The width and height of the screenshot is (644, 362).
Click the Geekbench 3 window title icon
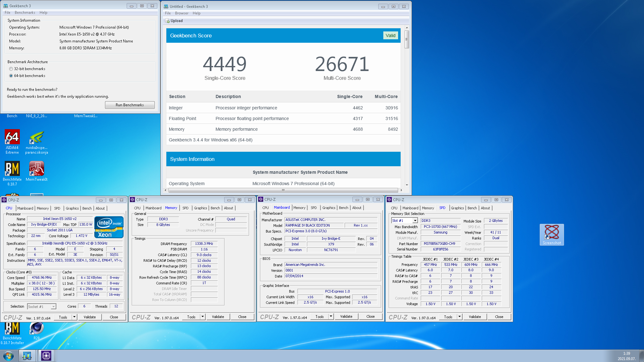pos(6,6)
